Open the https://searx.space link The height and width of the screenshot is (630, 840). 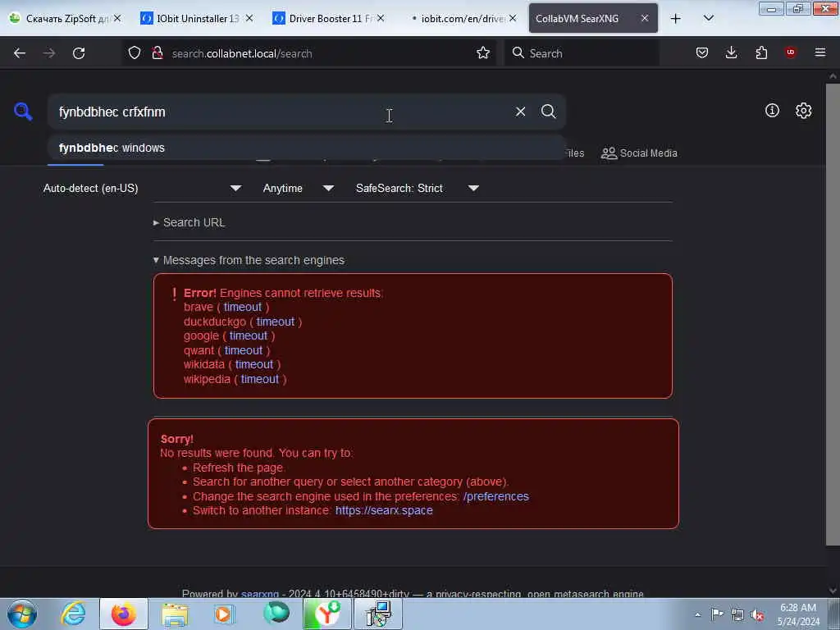tap(384, 510)
